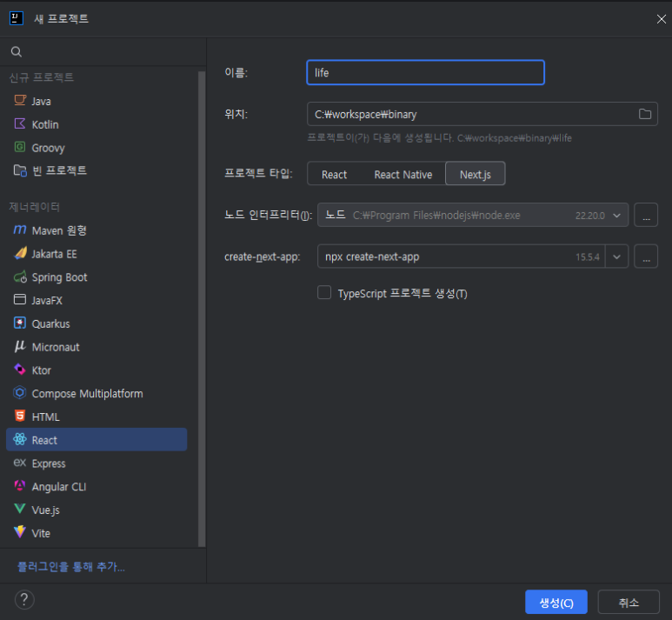Screen dimensions: 672x620
Task: Select the Vite generator entry
Action: point(96,532)
